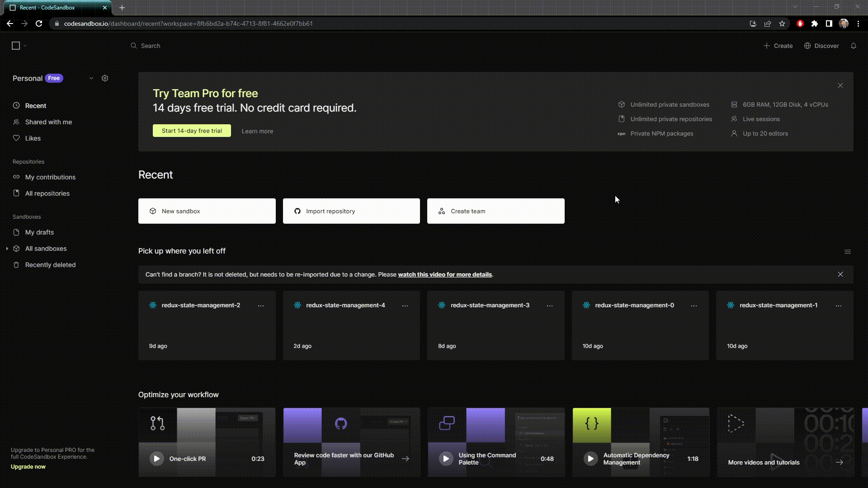The height and width of the screenshot is (488, 868).
Task: Open the browser profile avatar
Action: point(844,23)
